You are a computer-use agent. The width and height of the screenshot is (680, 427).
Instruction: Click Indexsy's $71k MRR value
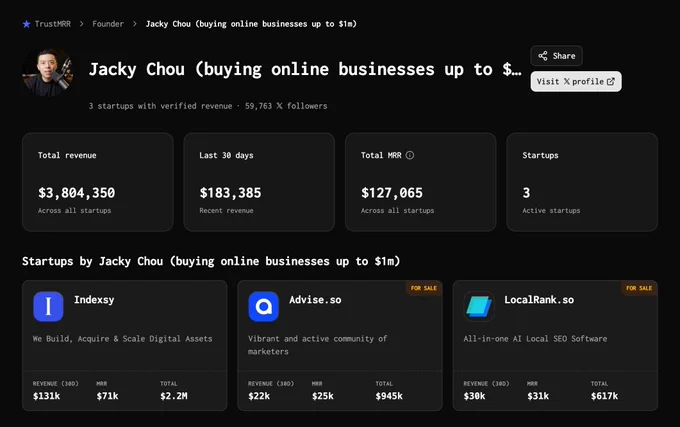click(x=108, y=396)
